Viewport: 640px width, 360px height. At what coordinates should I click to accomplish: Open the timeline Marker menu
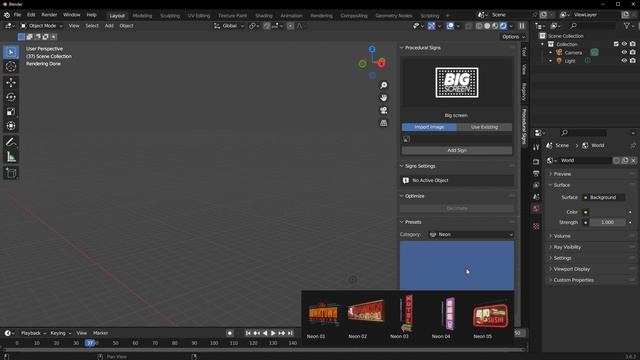100,333
